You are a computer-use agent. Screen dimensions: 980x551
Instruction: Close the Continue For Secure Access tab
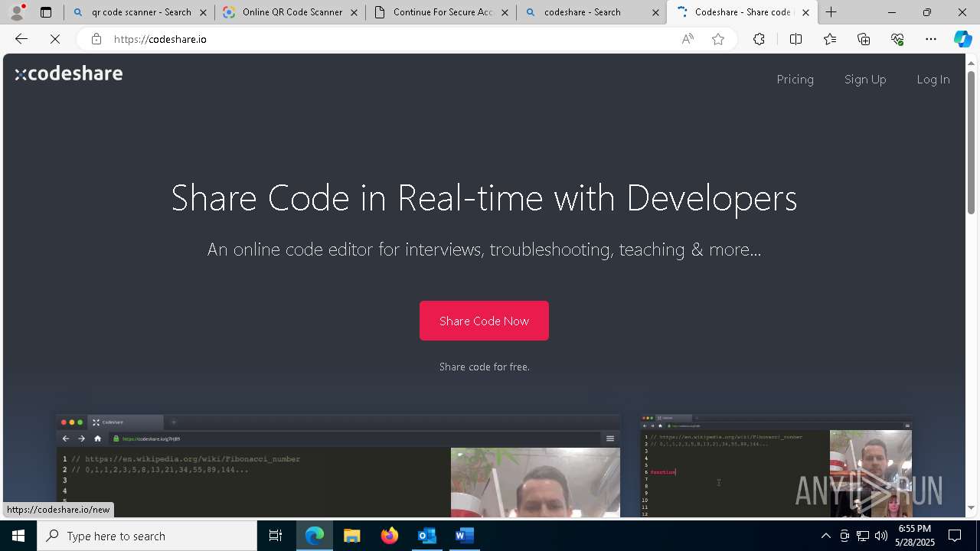pos(505,12)
